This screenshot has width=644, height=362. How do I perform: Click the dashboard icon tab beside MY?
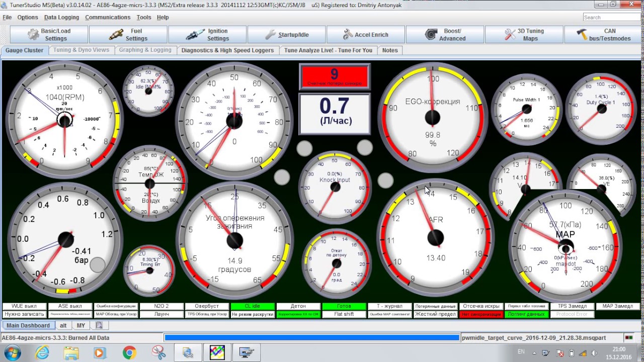click(x=99, y=325)
